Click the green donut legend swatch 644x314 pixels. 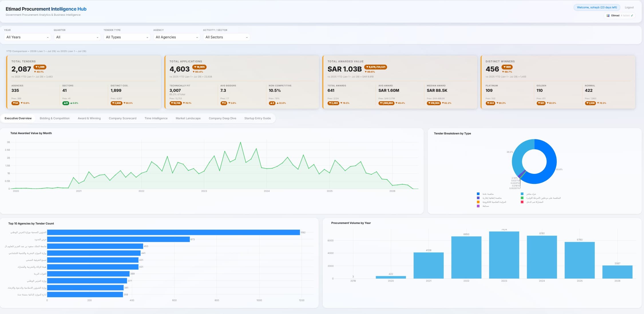coord(522,198)
